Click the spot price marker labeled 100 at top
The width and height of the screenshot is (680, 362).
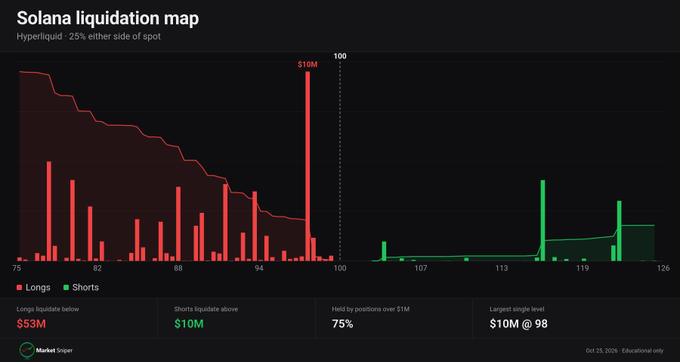[340, 56]
